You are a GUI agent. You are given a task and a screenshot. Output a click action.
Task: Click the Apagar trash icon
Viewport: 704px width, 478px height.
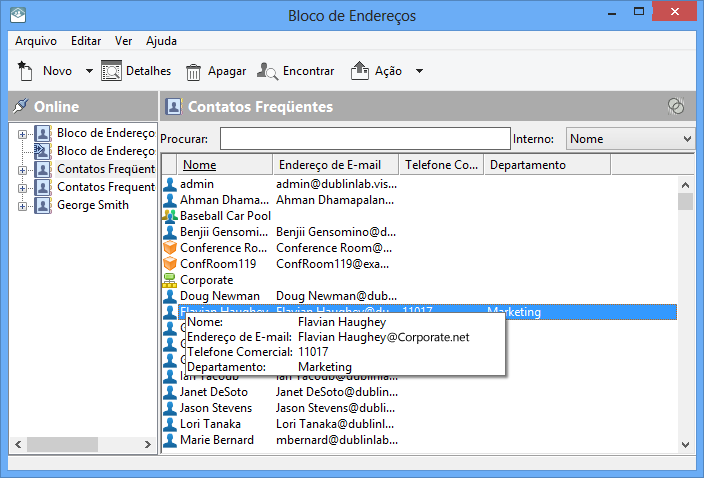[x=194, y=72]
